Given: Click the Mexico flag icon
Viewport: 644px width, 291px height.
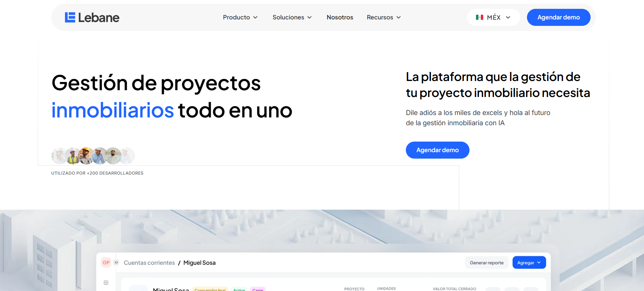Looking at the screenshot, I should click(479, 17).
